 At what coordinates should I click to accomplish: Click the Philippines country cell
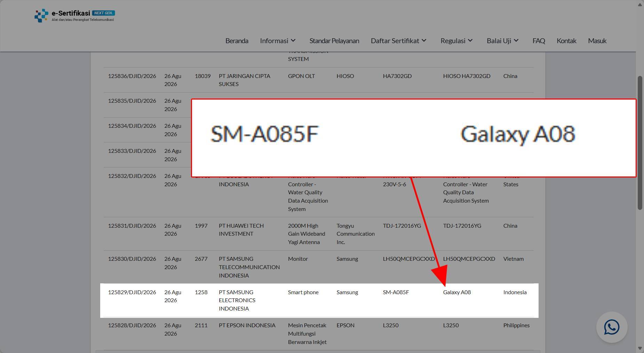click(516, 325)
